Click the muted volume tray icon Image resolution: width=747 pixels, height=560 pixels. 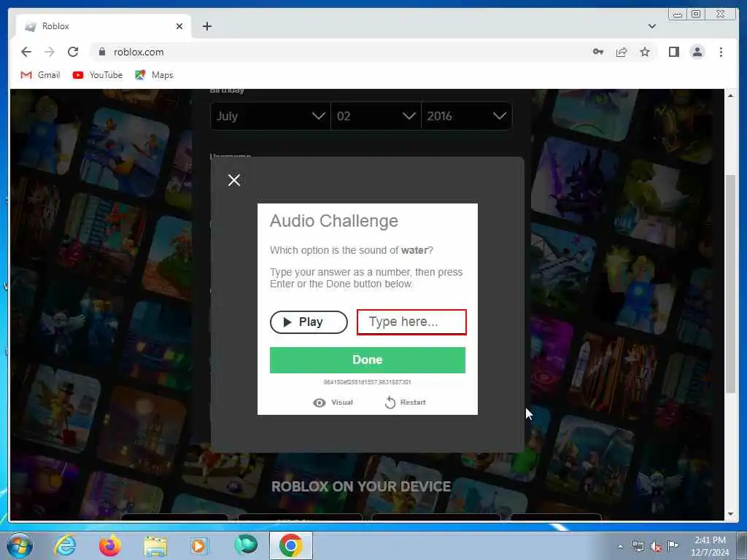(x=656, y=547)
